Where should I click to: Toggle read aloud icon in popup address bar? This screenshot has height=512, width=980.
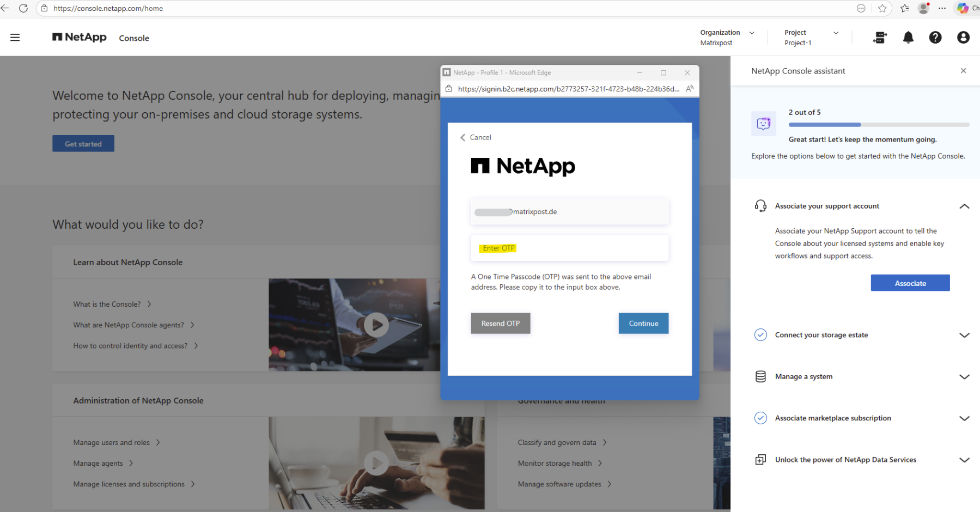[x=689, y=89]
